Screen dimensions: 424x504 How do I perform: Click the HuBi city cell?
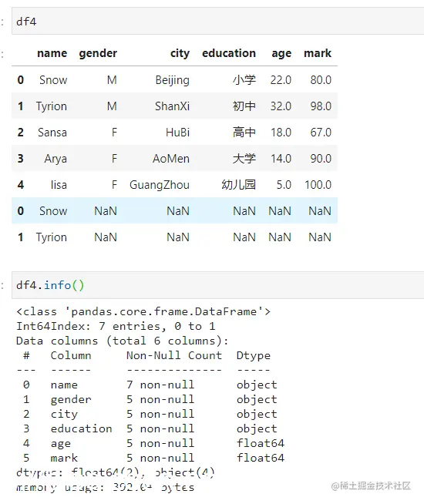(178, 132)
